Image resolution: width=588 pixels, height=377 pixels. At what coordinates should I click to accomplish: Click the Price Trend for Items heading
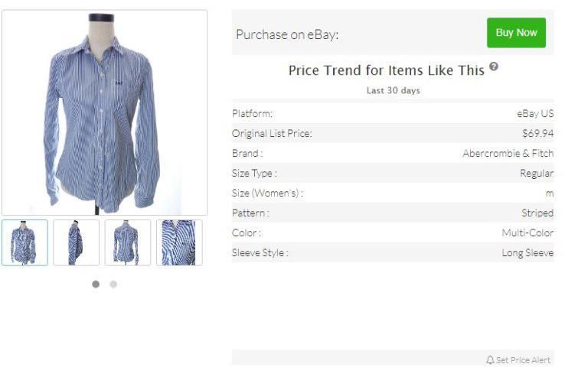(386, 70)
